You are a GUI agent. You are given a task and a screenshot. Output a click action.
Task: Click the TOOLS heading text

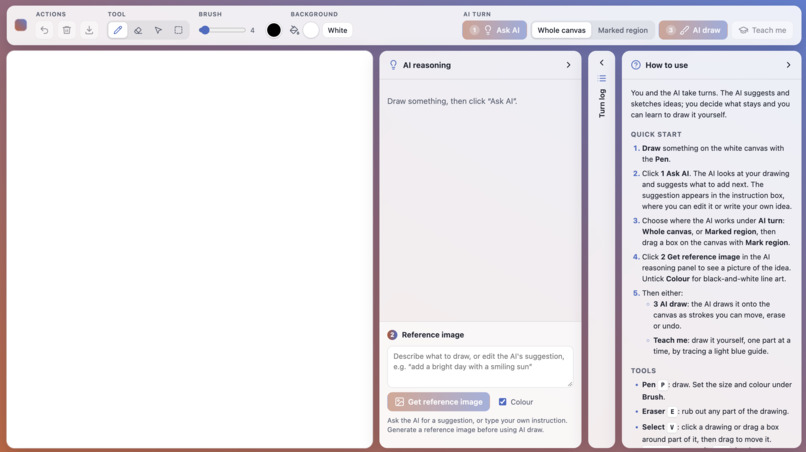(643, 371)
